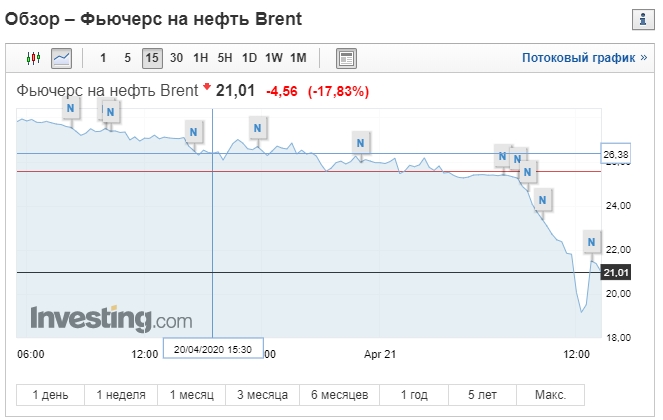Viewport: 663px width, 420px height.
Task: Click the news marker above Apr 21
Action: click(x=359, y=143)
